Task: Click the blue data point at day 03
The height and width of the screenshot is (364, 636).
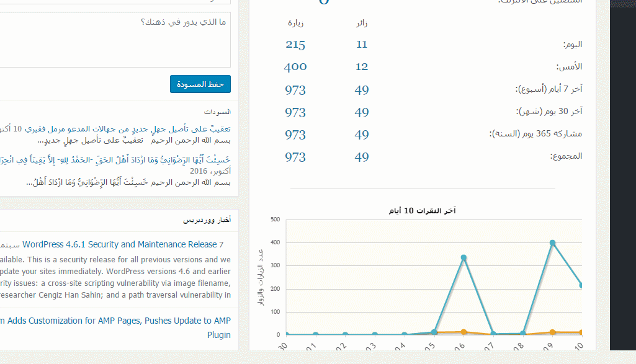Action: tap(375, 335)
